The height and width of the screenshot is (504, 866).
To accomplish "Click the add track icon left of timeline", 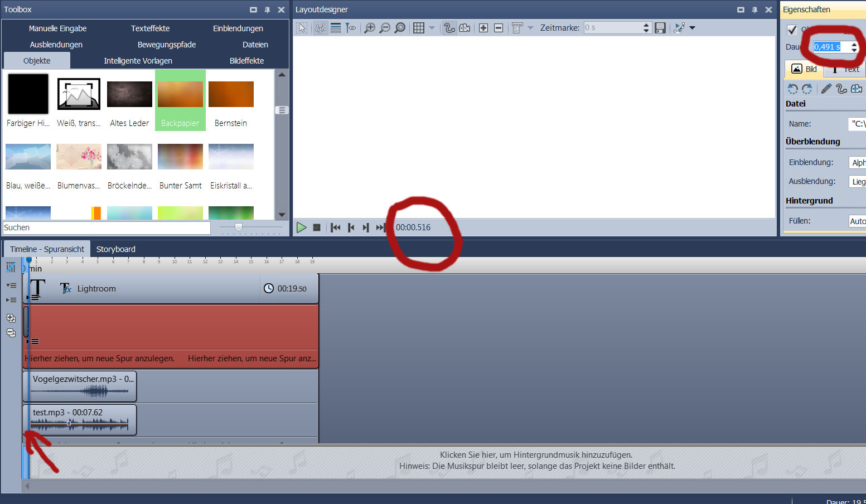I will tap(11, 318).
